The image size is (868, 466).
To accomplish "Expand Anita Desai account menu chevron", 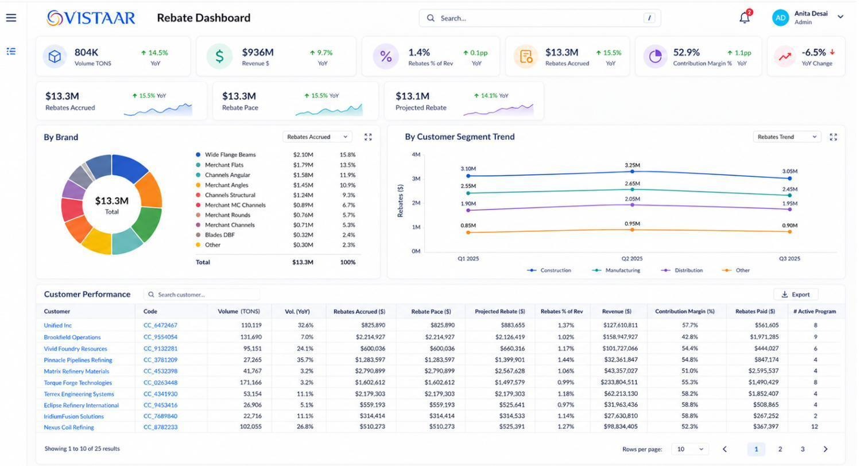I will [x=840, y=17].
